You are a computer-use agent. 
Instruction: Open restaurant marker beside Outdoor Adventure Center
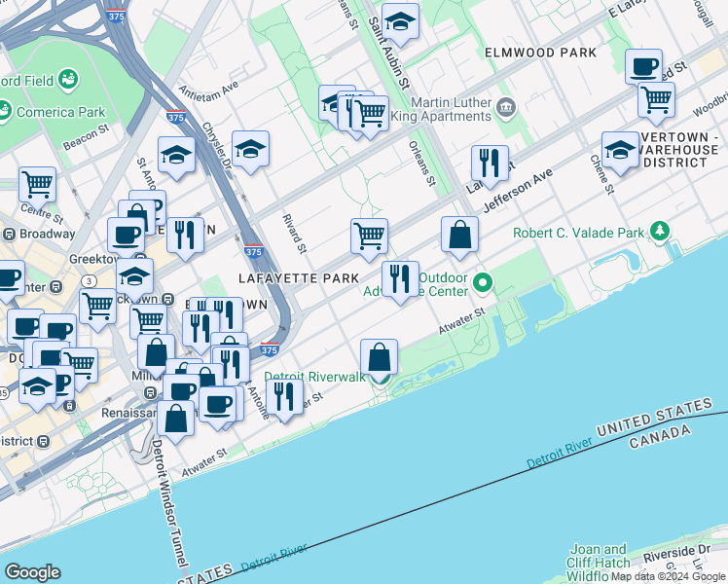click(x=400, y=279)
